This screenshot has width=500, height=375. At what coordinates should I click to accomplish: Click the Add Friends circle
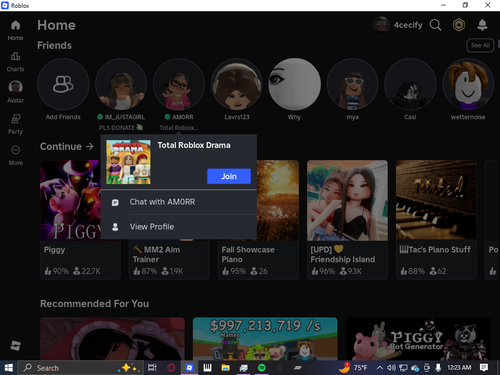coord(63,84)
